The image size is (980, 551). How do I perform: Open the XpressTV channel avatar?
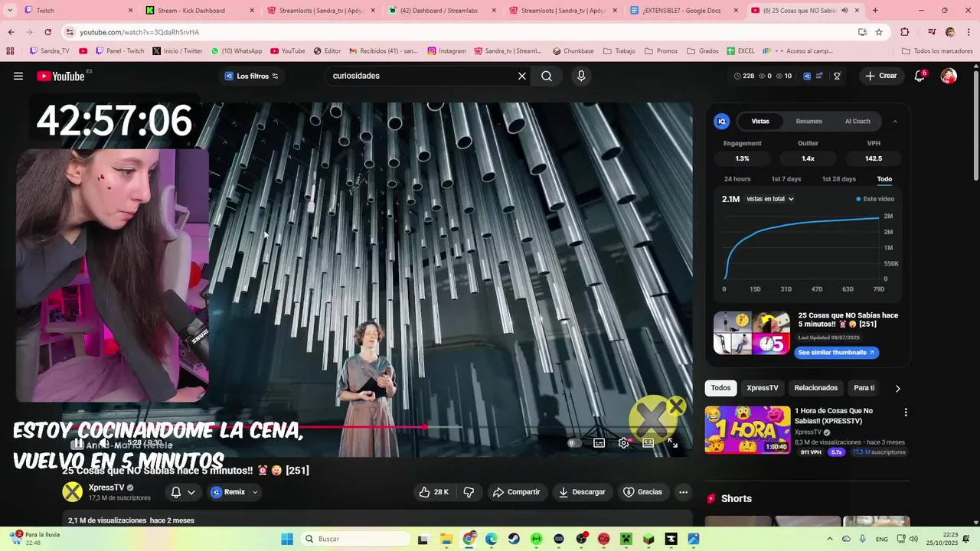[73, 492]
